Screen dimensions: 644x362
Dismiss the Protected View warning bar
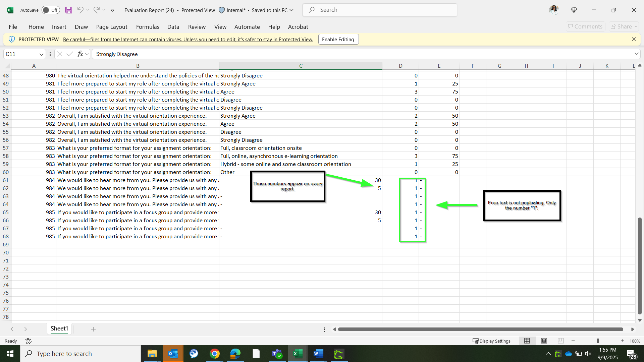(634, 39)
